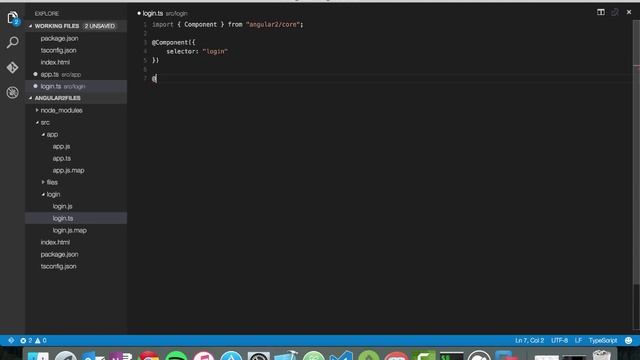Screen dimensions: 640x360
Task: Click the feedback smiley in the status bar
Action: pos(629,340)
